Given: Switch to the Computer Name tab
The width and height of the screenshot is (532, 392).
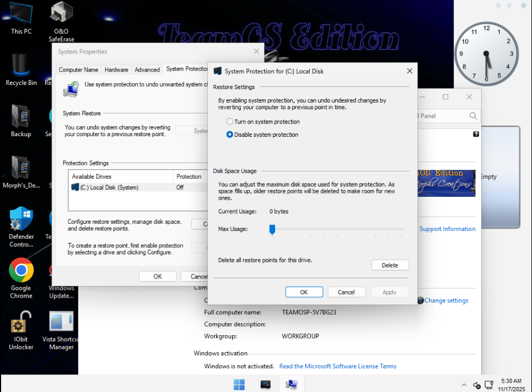Looking at the screenshot, I should [78, 69].
